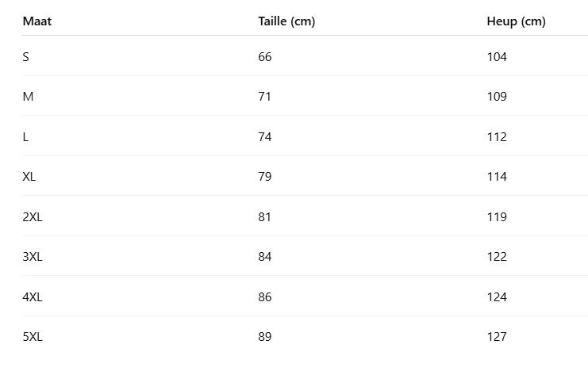Select waist value 84 in 3XL row
Screen dimensions: 588x371
(x=265, y=257)
